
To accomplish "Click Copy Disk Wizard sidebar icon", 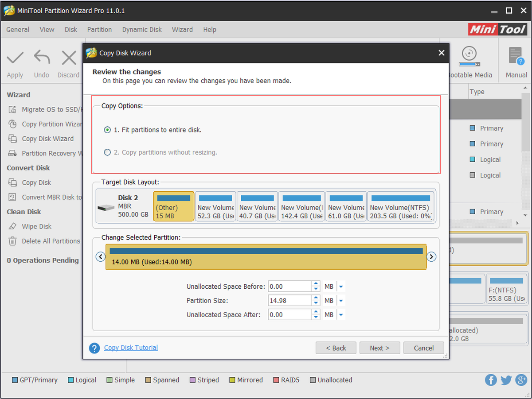I will (x=13, y=139).
